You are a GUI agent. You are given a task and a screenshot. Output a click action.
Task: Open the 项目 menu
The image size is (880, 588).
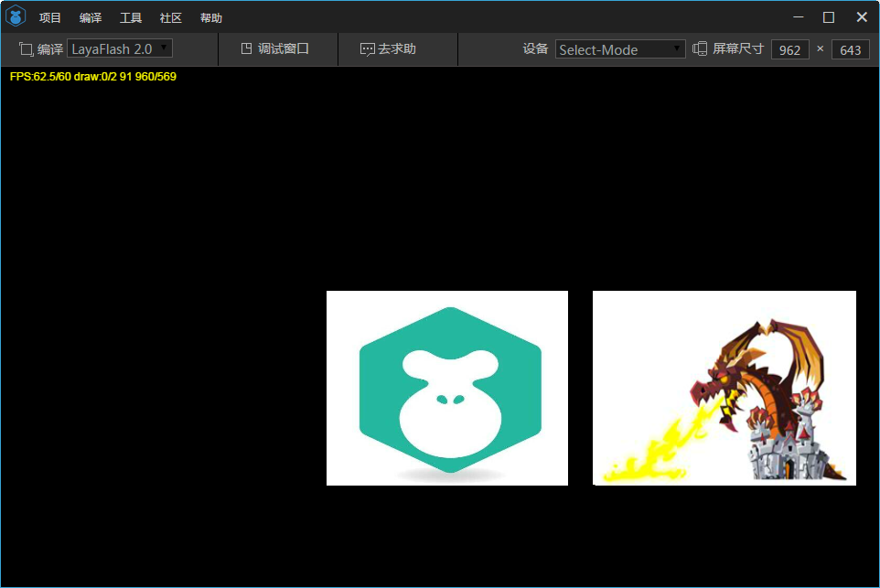tap(49, 17)
